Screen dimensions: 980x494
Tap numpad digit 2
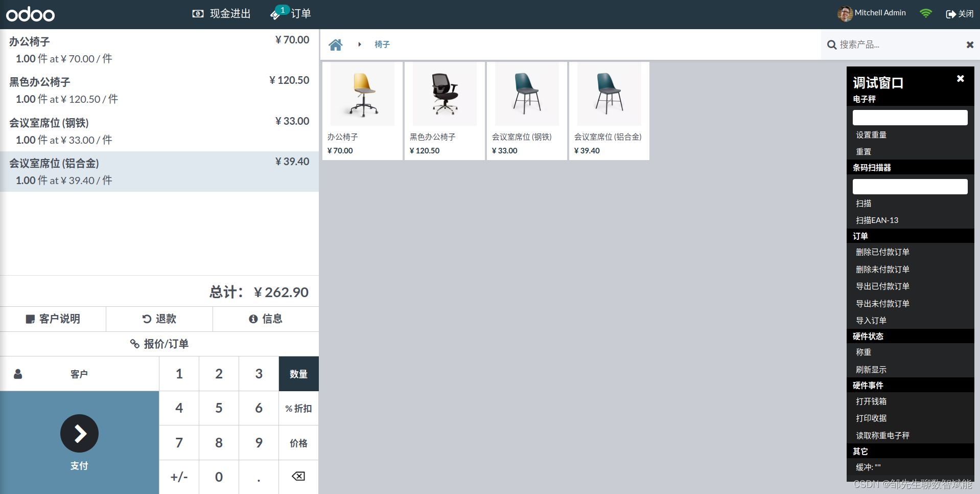click(x=219, y=374)
